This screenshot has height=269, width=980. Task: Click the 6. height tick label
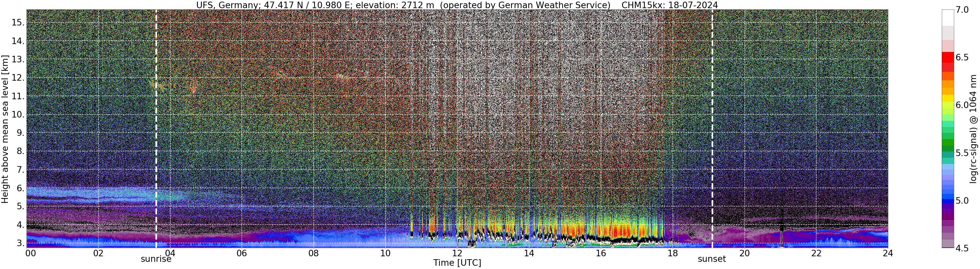(20, 188)
